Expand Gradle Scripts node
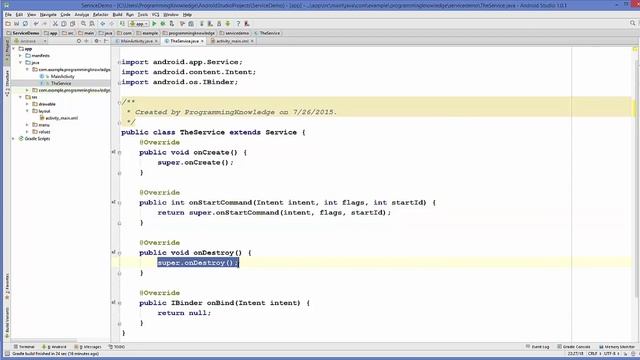The height and width of the screenshot is (360, 640). pos(14,139)
